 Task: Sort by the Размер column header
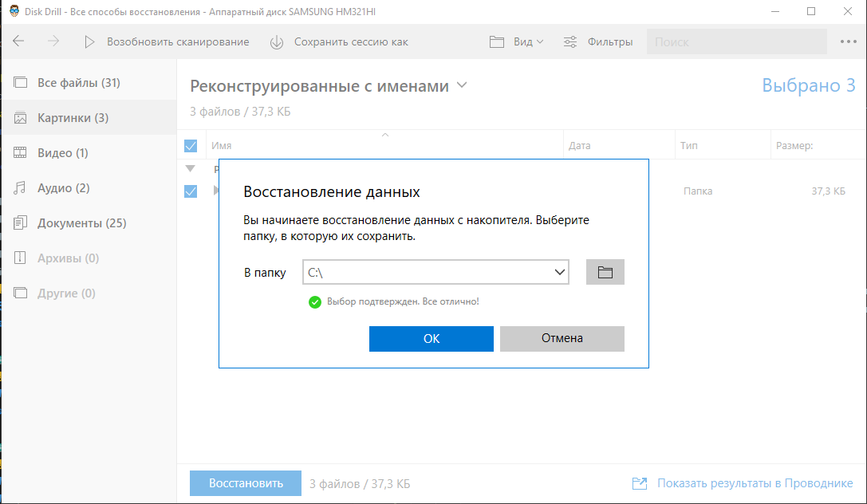(x=794, y=146)
